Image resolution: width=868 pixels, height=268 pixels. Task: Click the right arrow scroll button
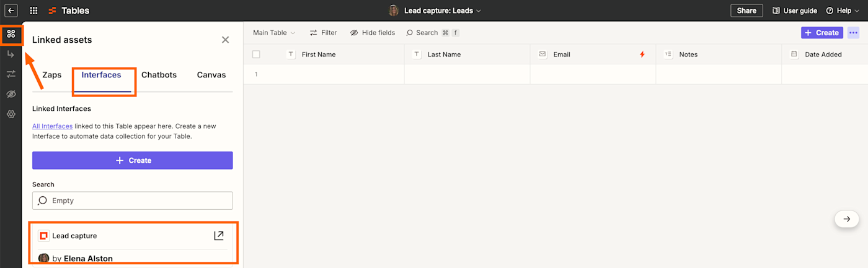click(x=847, y=218)
